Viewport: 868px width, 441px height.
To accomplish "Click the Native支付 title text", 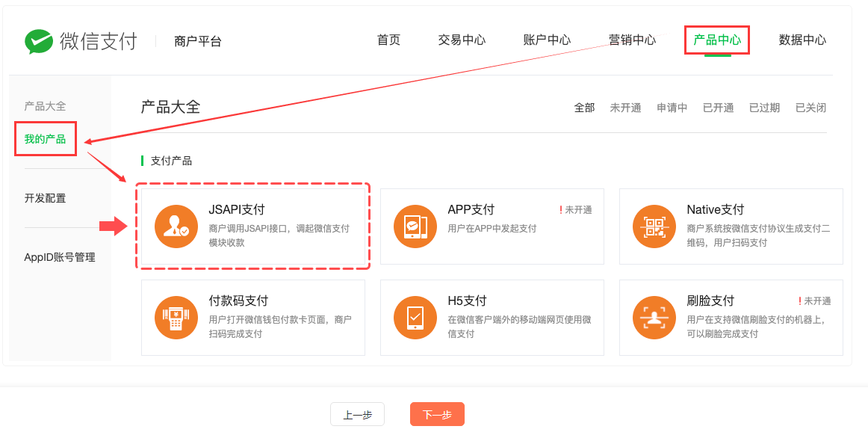I will 715,209.
